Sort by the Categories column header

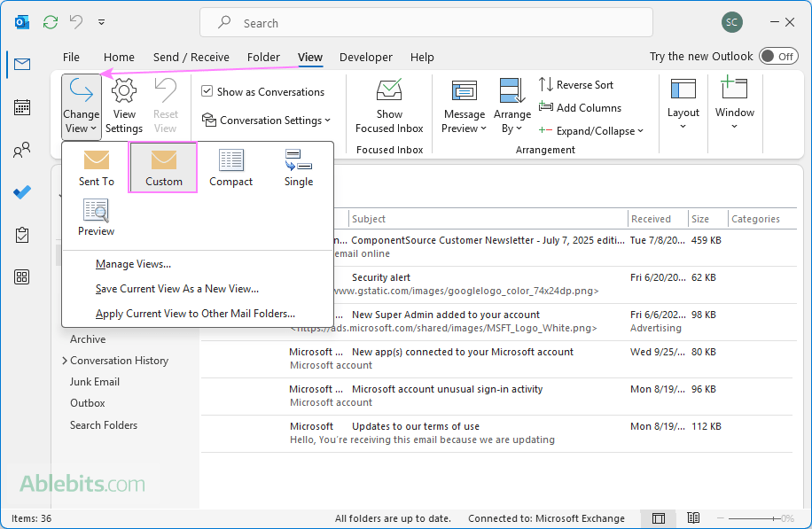point(761,219)
